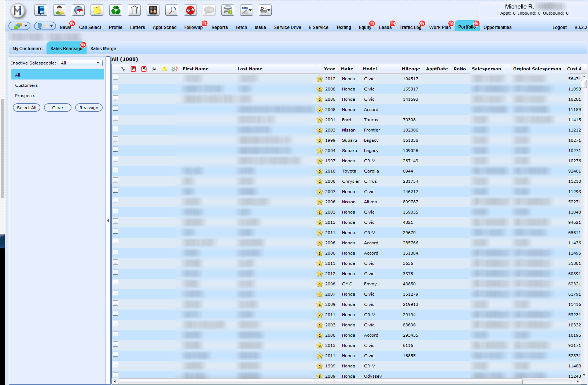Click the blue mailbox toolbar icon
The width and height of the screenshot is (588, 385).
click(x=41, y=10)
